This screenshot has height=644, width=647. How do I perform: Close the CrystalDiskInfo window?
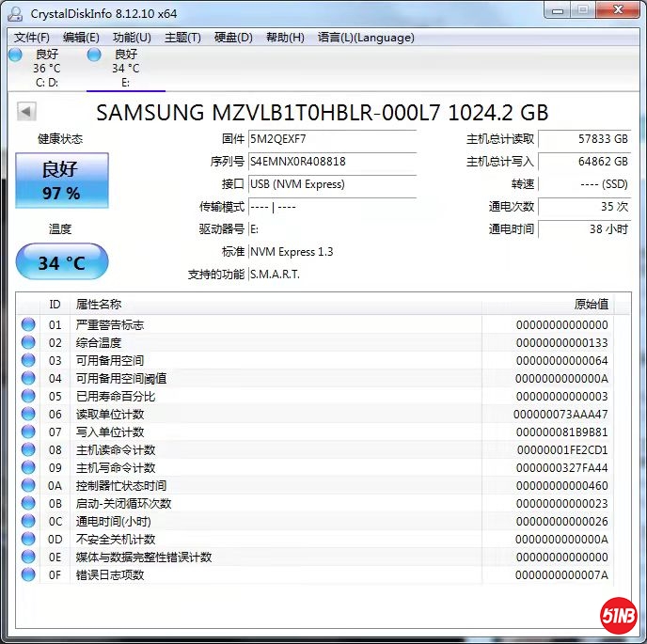click(x=618, y=10)
